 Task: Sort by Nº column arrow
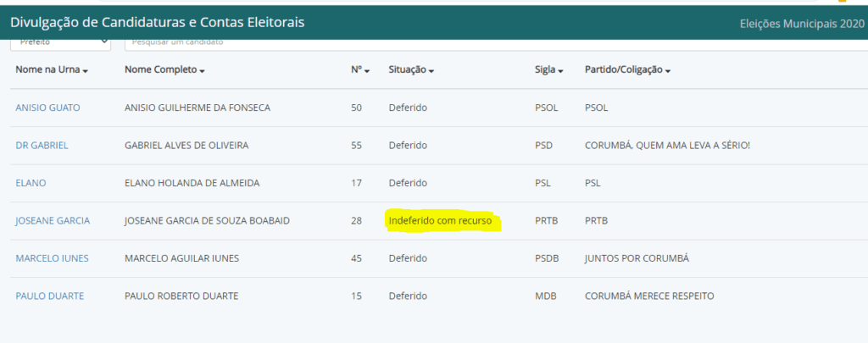(367, 71)
